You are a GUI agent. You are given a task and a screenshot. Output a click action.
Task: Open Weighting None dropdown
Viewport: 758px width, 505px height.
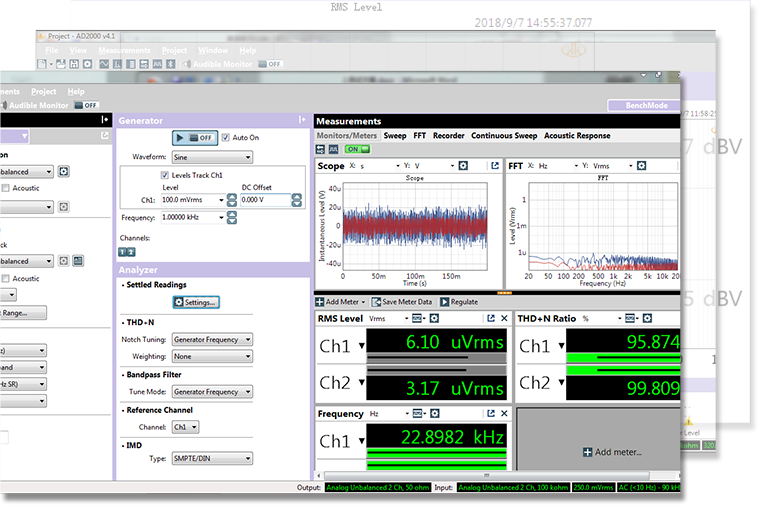coord(212,357)
